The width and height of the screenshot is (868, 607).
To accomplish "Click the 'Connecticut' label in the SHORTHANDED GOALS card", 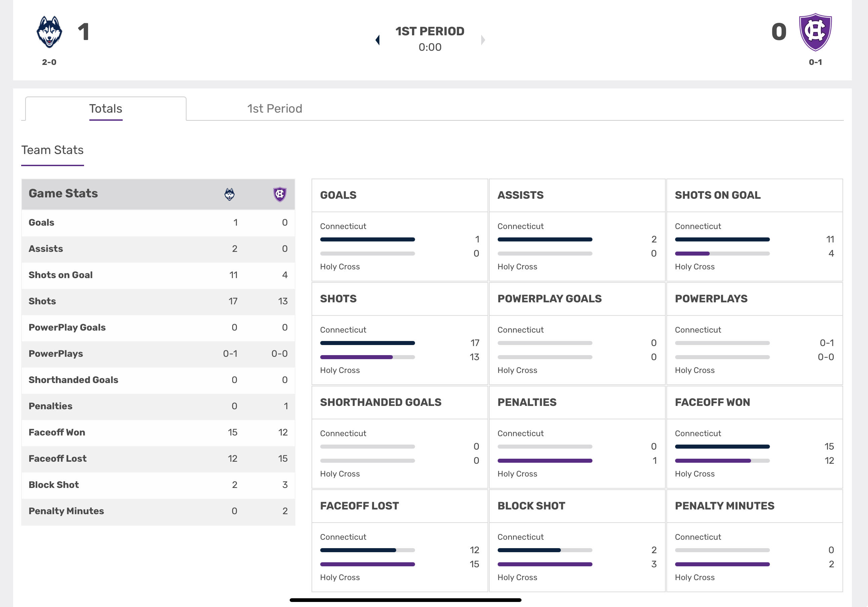I will point(343,434).
